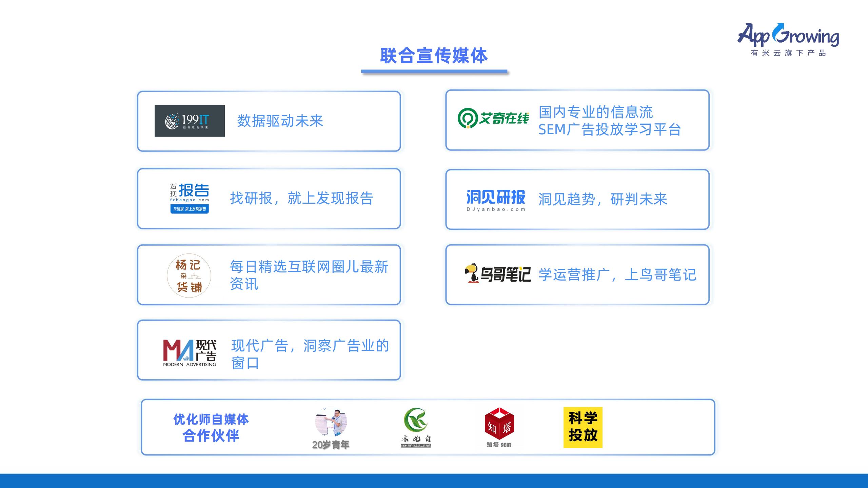Select the 优化师自媒体 合作伙伴 heading
This screenshot has height=488, width=868.
pyautogui.click(x=211, y=427)
